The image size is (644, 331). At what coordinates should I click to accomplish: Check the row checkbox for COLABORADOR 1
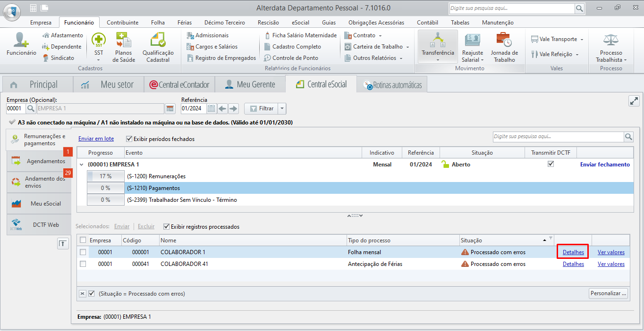pyautogui.click(x=83, y=252)
